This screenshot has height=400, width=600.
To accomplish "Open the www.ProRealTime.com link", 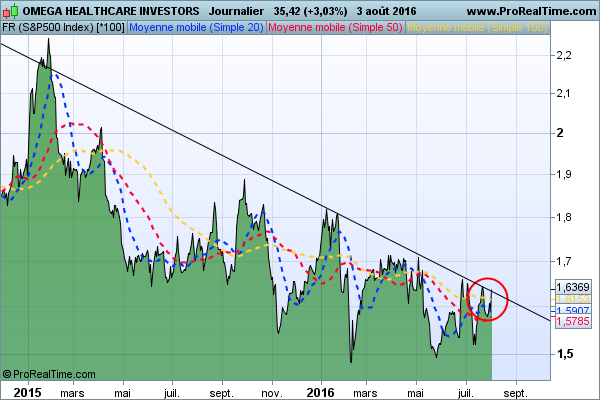I will coord(531,11).
